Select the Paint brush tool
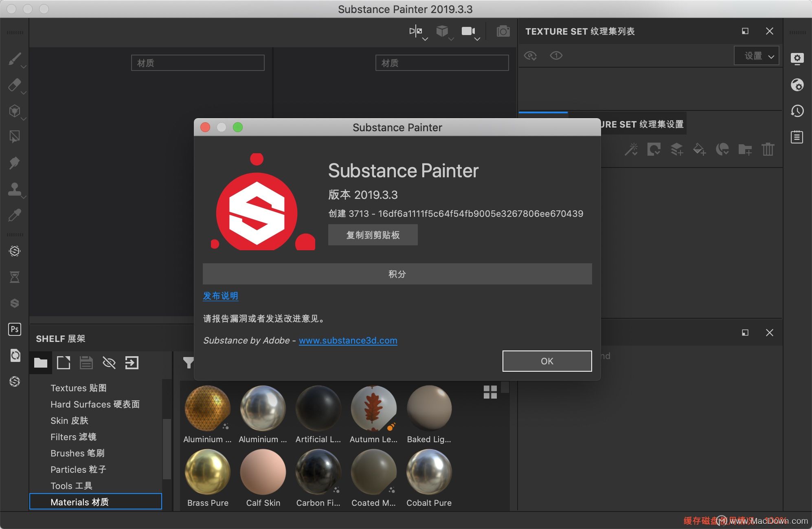Image resolution: width=812 pixels, height=529 pixels. pyautogui.click(x=15, y=59)
